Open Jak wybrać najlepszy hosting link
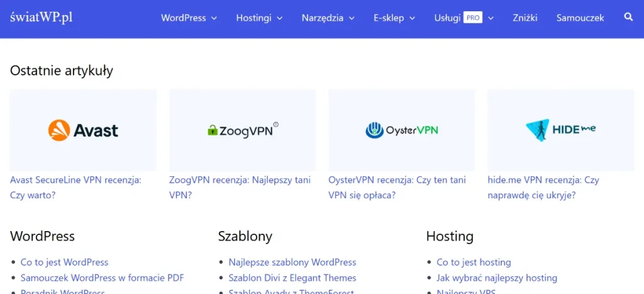Viewport: 644px width, 294px height. pos(497,278)
